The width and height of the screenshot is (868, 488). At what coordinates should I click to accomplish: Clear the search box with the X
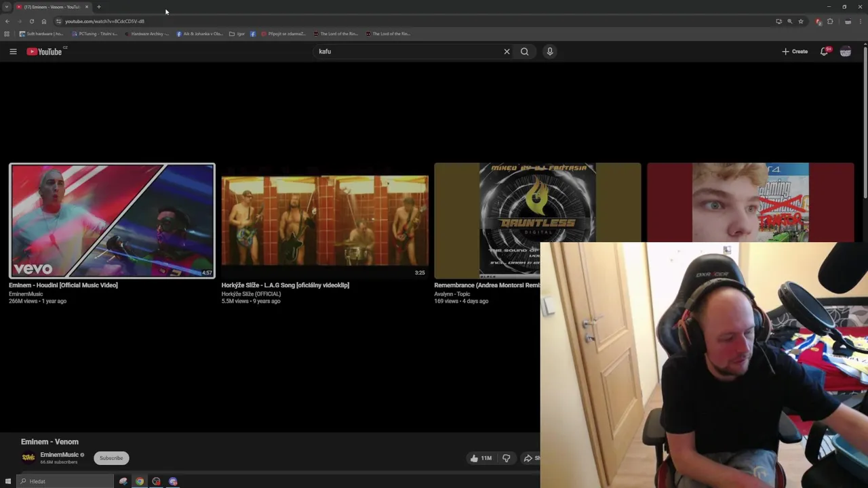coord(507,52)
